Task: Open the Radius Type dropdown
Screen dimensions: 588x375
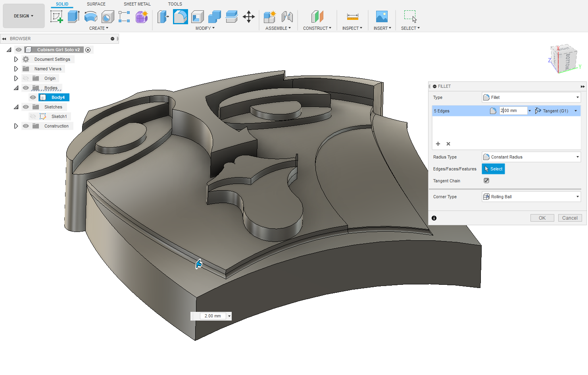Action: click(x=531, y=157)
